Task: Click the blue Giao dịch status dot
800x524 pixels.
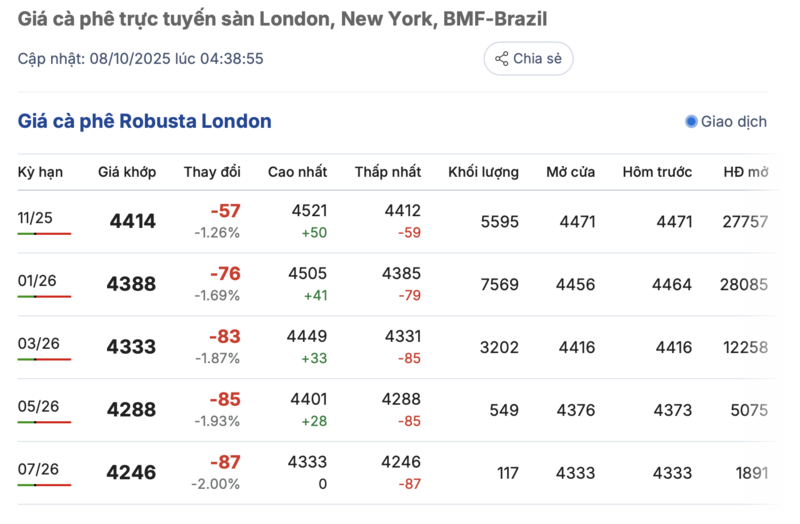Action: point(691,122)
